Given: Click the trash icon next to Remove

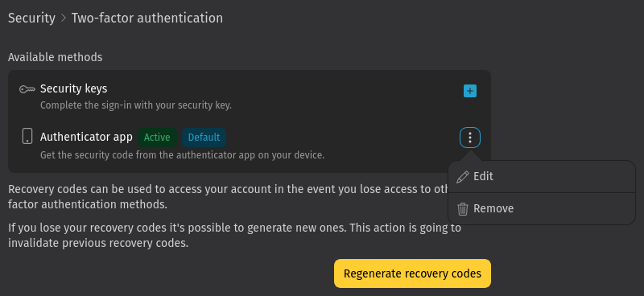Looking at the screenshot, I should pyautogui.click(x=463, y=209).
